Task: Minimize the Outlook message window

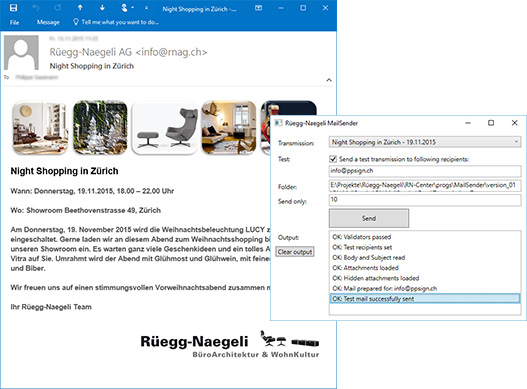Action: point(281,8)
